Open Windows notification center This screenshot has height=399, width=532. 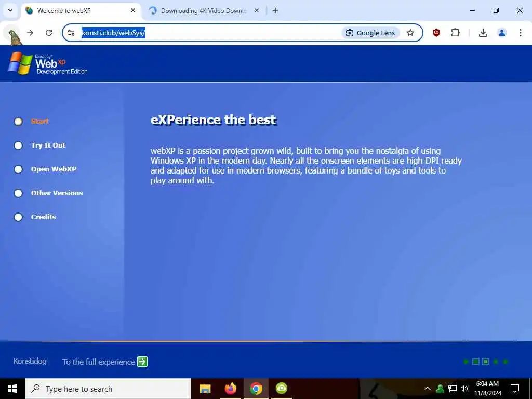pyautogui.click(x=515, y=389)
